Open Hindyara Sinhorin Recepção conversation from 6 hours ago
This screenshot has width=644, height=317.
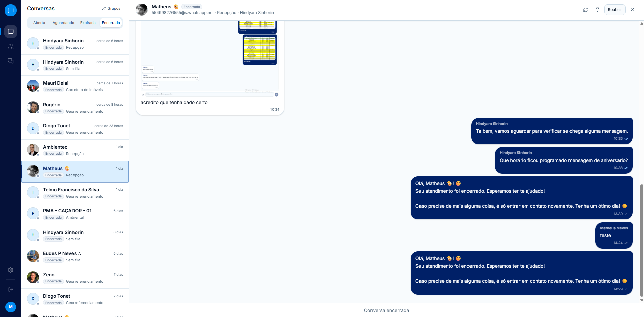click(x=75, y=44)
